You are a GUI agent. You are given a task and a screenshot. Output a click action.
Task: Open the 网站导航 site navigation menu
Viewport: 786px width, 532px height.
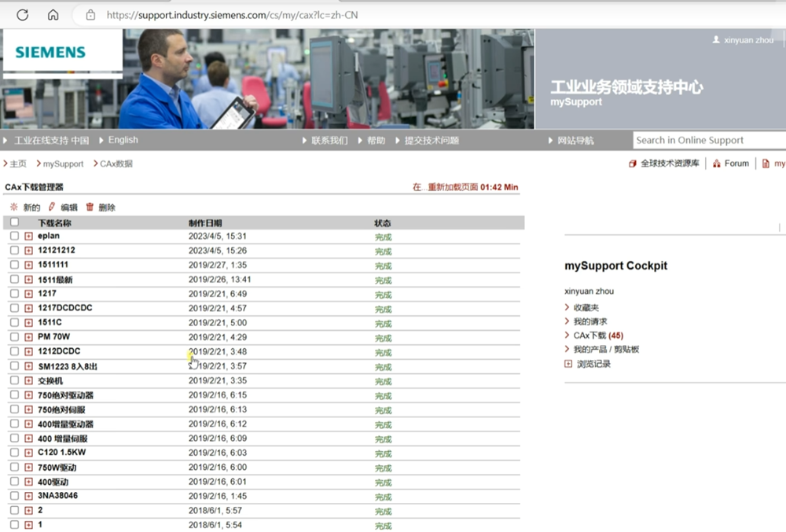(575, 141)
